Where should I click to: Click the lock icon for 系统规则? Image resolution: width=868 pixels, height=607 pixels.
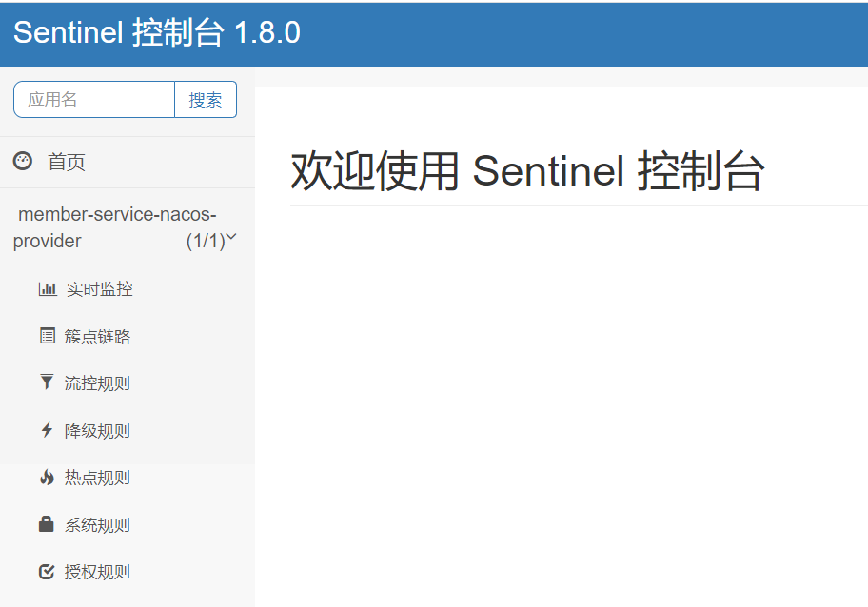pyautogui.click(x=47, y=524)
